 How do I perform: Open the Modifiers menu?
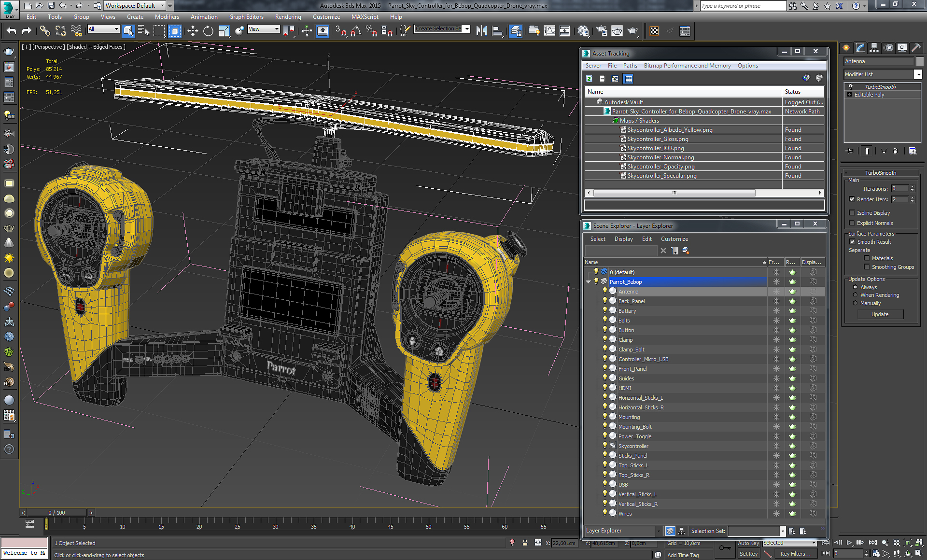click(167, 17)
